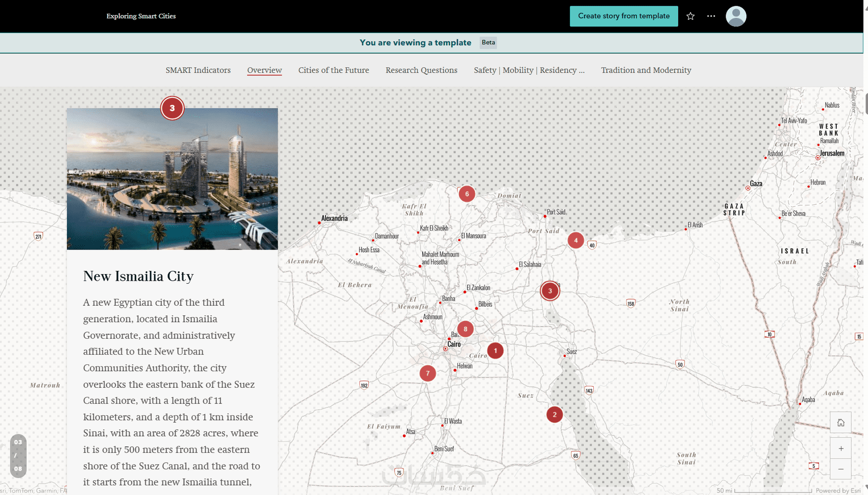Open Cities of the Future section
The width and height of the screenshot is (868, 495).
tap(333, 70)
